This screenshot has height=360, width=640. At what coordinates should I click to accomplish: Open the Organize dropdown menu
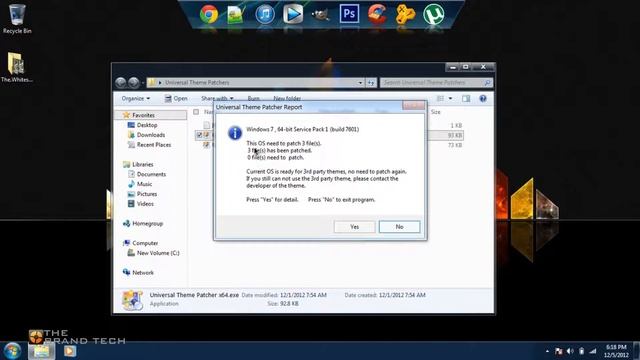[136, 98]
